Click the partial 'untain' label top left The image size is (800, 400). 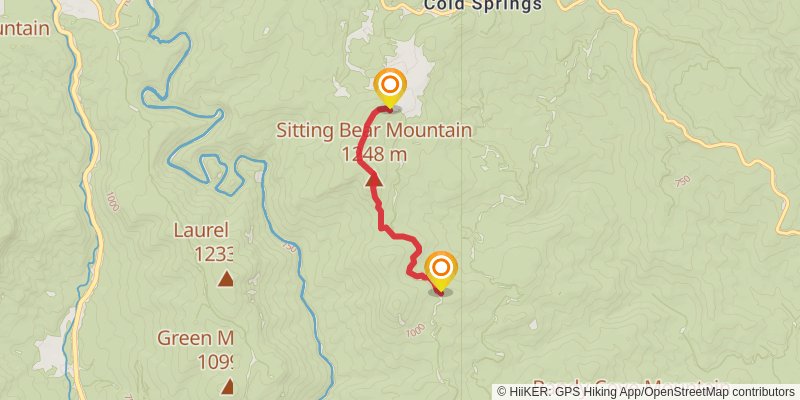click(25, 29)
